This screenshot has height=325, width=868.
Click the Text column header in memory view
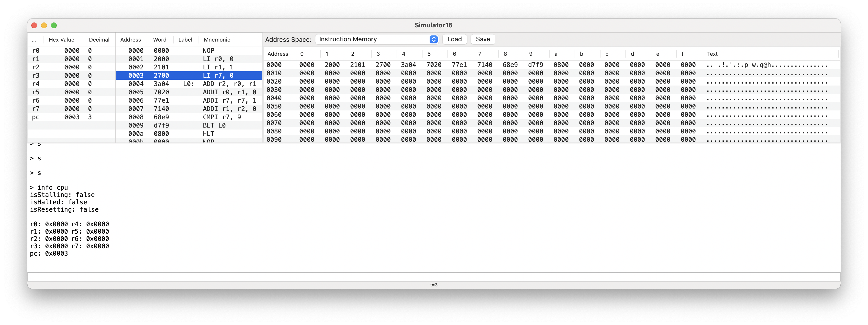(x=712, y=54)
